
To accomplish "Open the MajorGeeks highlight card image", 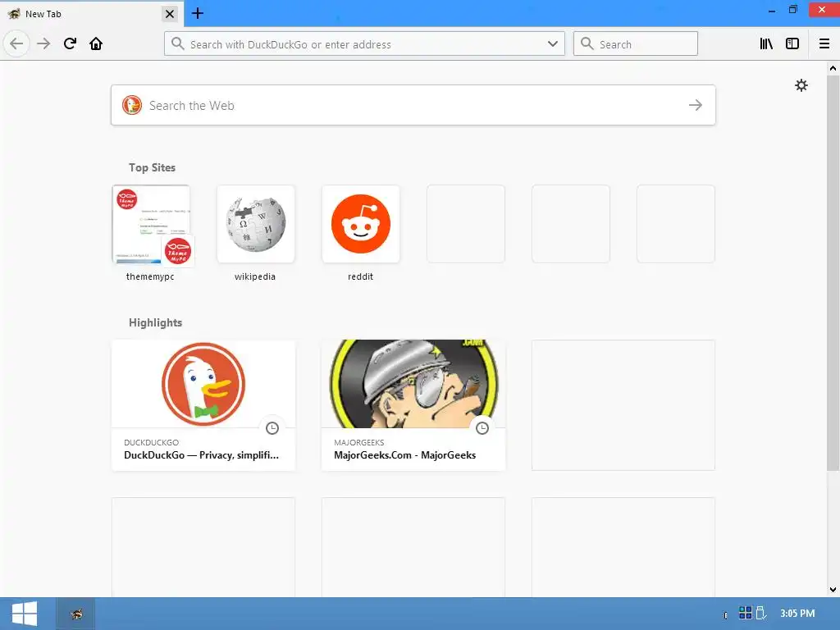I will click(413, 384).
